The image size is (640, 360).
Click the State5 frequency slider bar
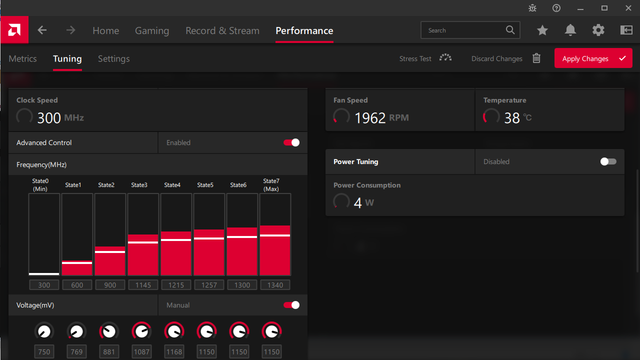coord(209,234)
